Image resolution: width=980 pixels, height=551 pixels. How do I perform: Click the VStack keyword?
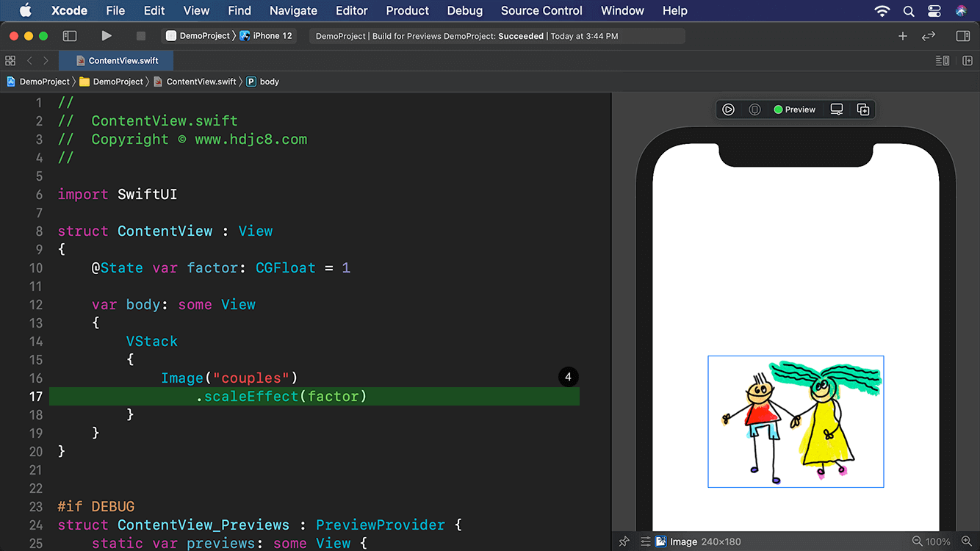pos(152,342)
